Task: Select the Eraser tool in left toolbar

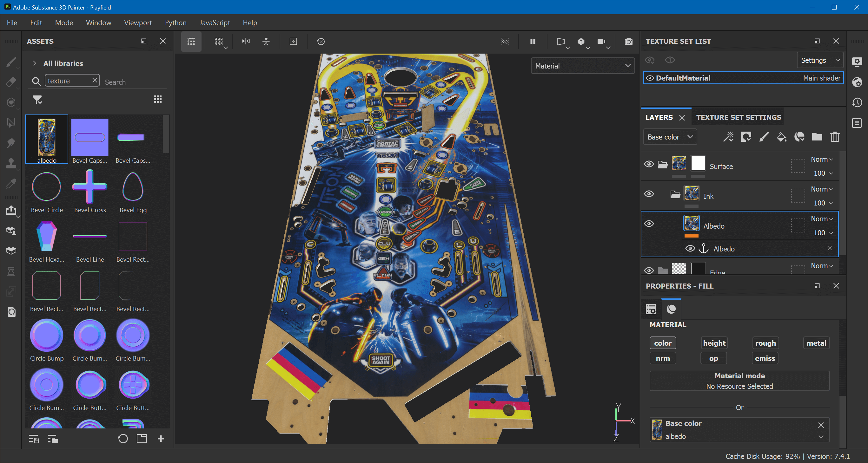Action: [11, 82]
